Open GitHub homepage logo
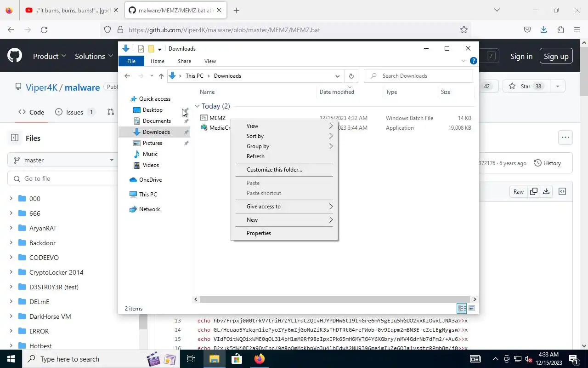 pos(15,56)
